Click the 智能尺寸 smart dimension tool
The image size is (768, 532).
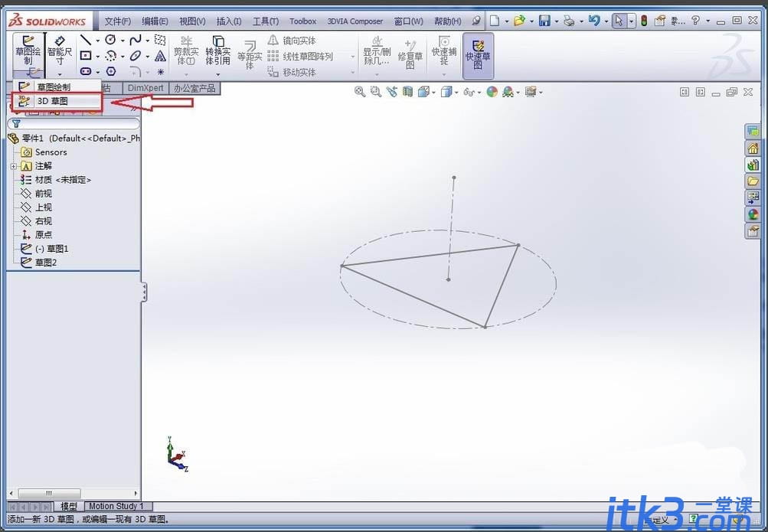tap(60, 50)
